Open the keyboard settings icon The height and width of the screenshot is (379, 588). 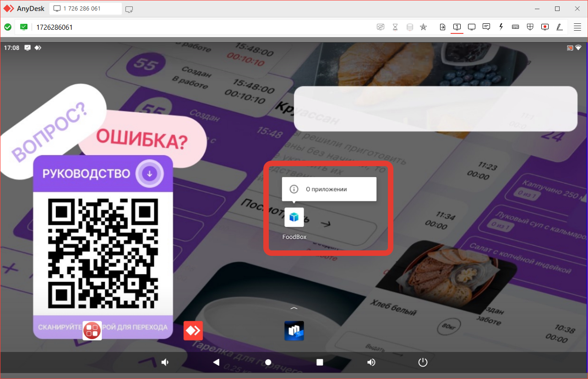[x=516, y=27]
